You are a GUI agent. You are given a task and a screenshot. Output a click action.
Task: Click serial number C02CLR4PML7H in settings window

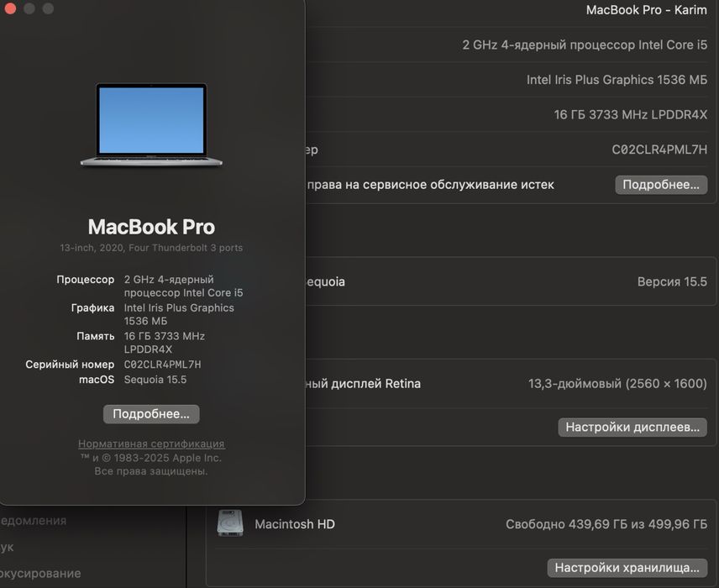[x=659, y=149]
